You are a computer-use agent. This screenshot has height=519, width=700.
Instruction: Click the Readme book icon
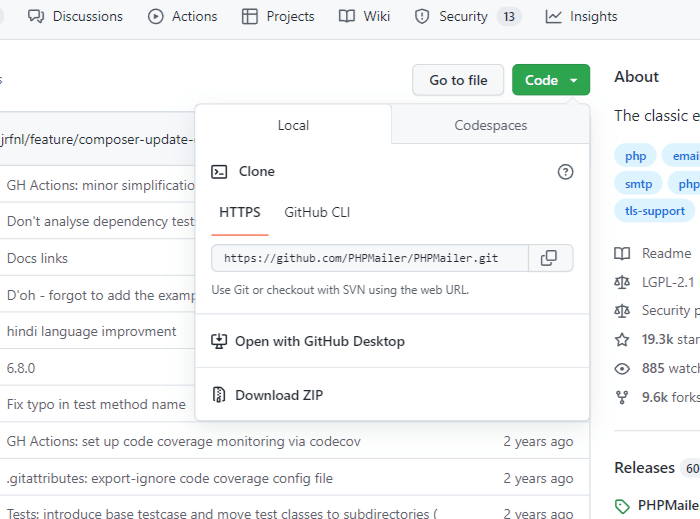pos(622,254)
